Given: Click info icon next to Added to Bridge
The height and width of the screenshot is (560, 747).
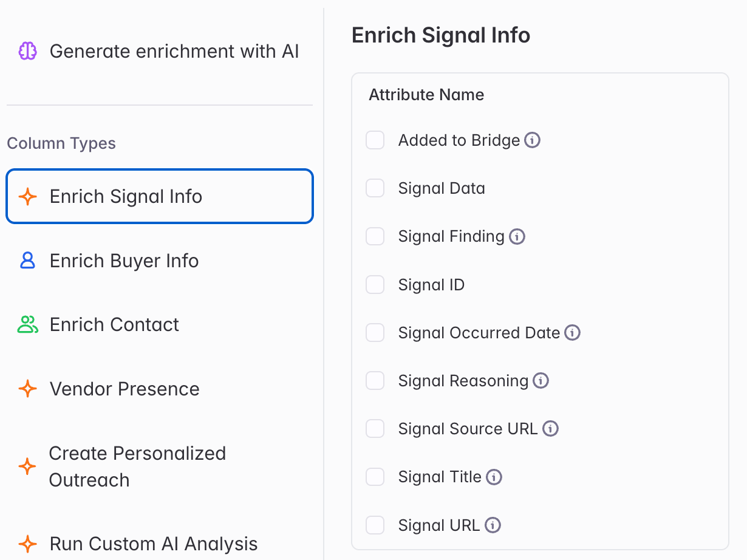Looking at the screenshot, I should click(533, 140).
